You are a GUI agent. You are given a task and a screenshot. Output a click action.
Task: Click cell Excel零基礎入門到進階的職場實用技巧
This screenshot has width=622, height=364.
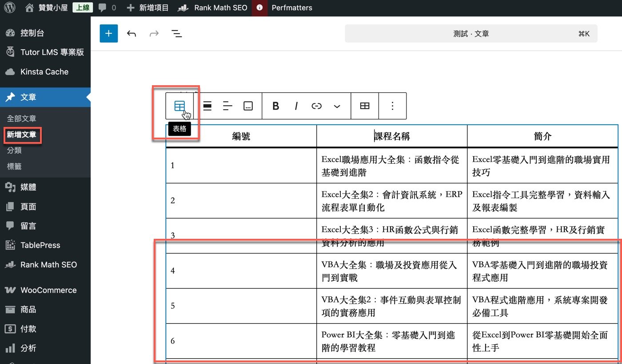pyautogui.click(x=542, y=166)
